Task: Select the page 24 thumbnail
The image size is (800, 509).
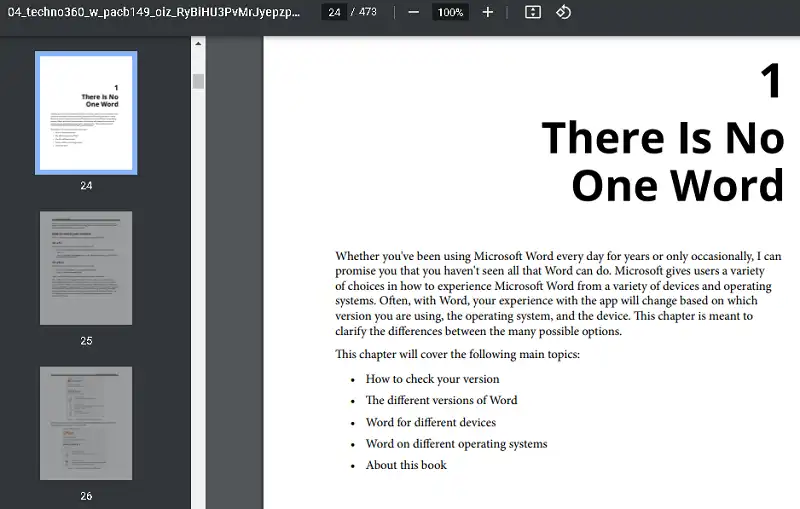Action: 86,112
